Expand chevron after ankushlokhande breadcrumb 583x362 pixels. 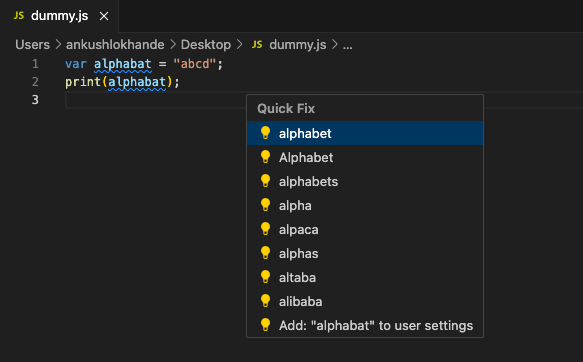click(173, 45)
